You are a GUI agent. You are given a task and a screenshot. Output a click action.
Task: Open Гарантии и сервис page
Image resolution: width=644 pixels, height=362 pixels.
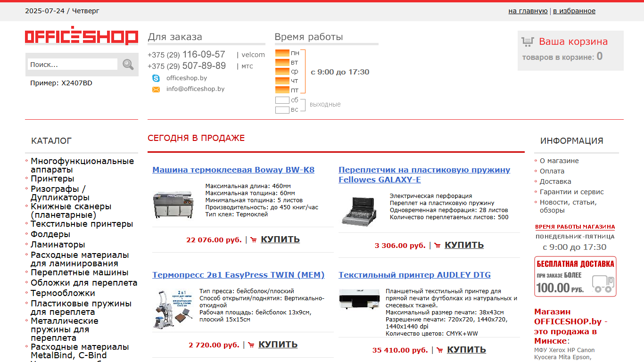coord(572,192)
